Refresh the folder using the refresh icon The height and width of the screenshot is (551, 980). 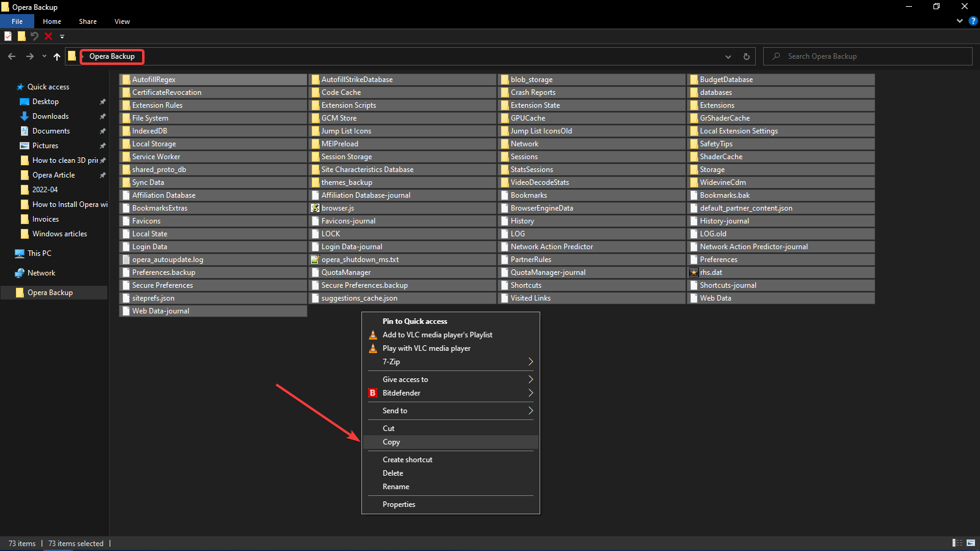[746, 56]
